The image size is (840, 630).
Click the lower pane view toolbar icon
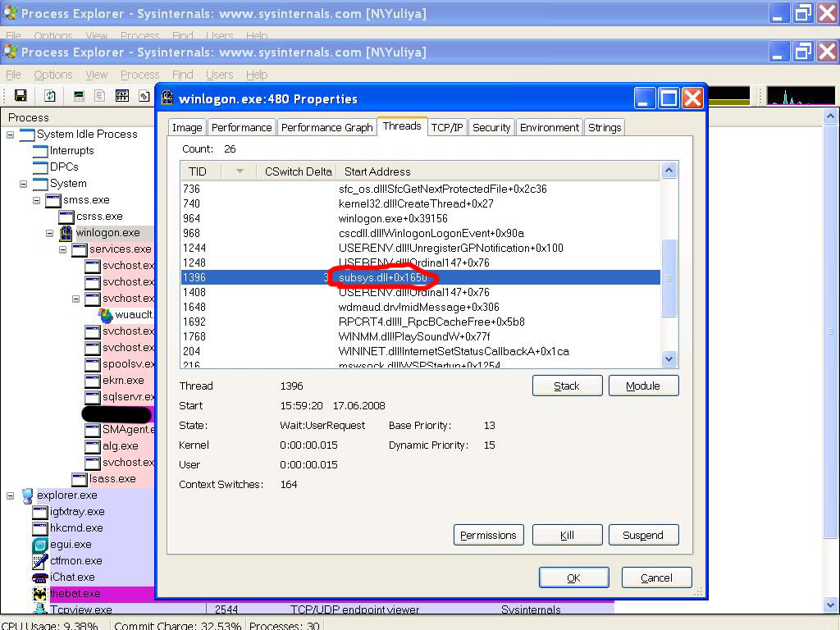click(x=122, y=95)
